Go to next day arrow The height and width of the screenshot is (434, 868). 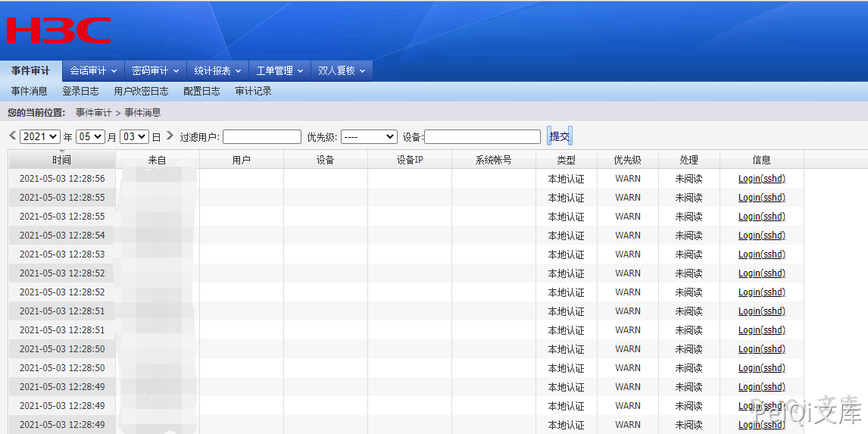(170, 136)
